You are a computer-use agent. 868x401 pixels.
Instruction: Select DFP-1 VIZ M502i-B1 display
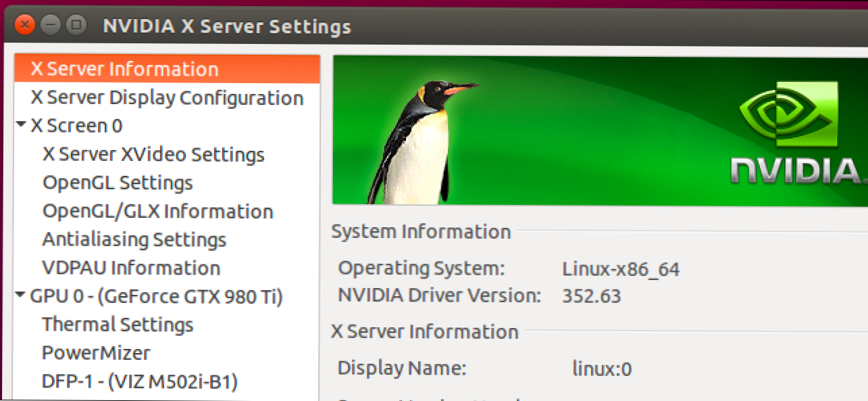pyautogui.click(x=140, y=382)
